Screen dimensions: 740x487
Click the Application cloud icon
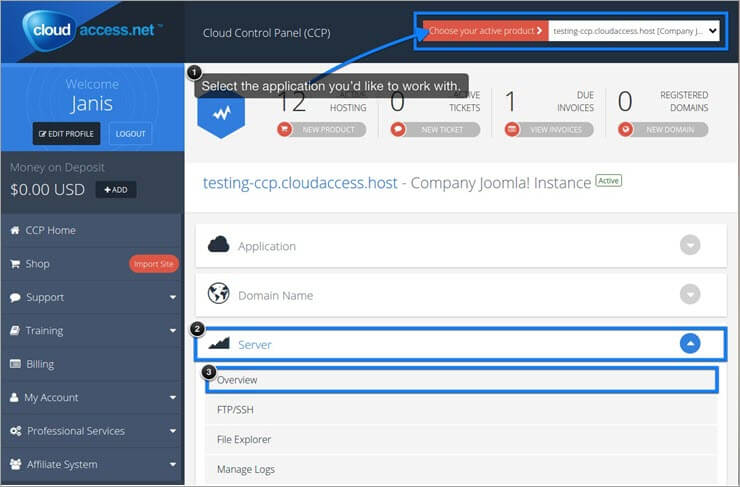(x=219, y=245)
